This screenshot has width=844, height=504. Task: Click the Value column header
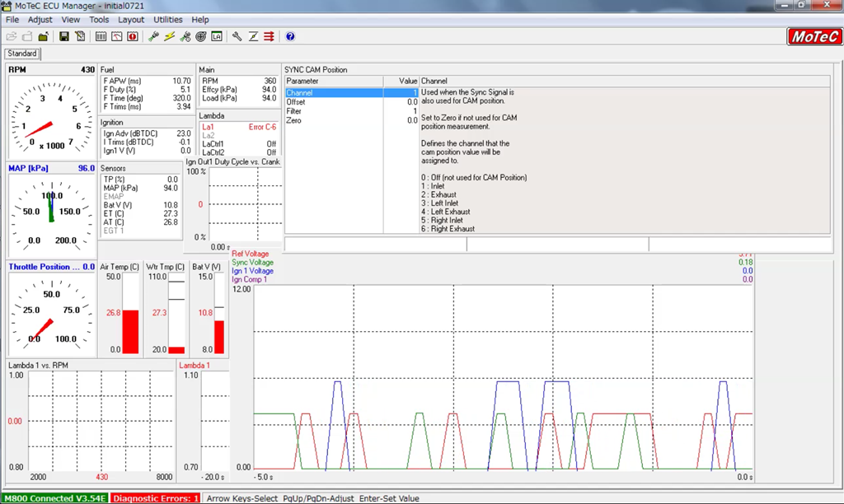[x=401, y=82]
